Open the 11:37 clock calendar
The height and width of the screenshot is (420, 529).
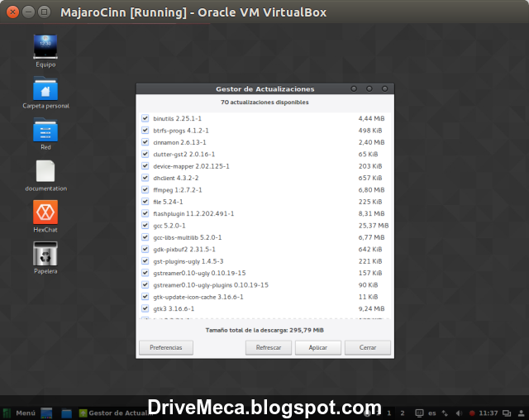point(488,413)
